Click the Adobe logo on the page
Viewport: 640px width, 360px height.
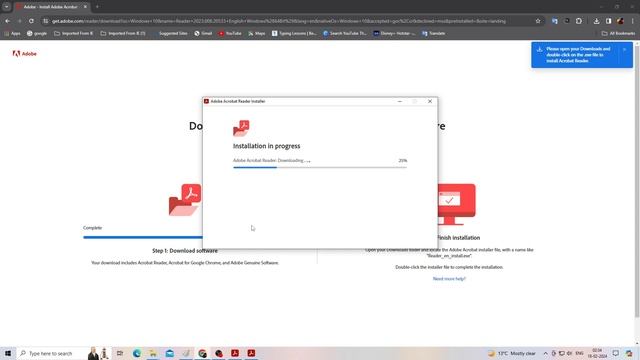click(x=24, y=53)
